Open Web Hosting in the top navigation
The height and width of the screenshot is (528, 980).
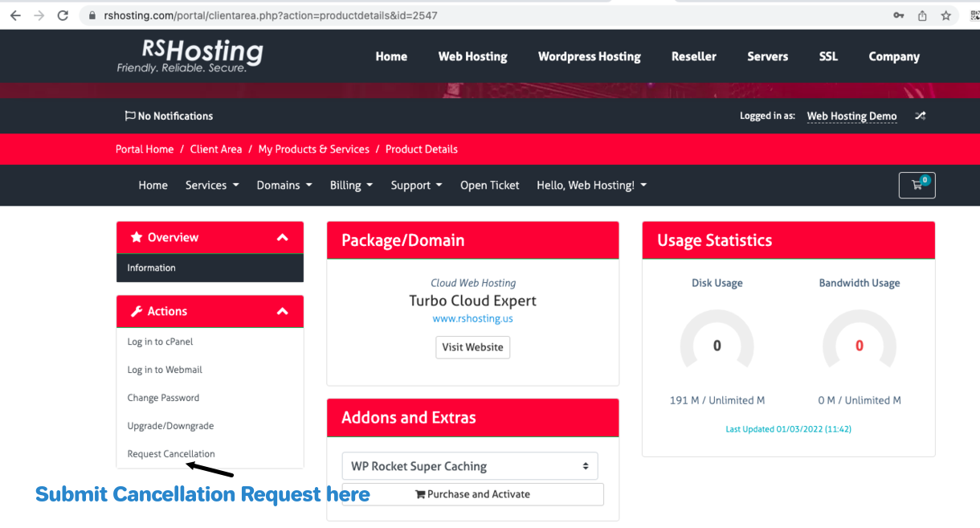click(472, 56)
